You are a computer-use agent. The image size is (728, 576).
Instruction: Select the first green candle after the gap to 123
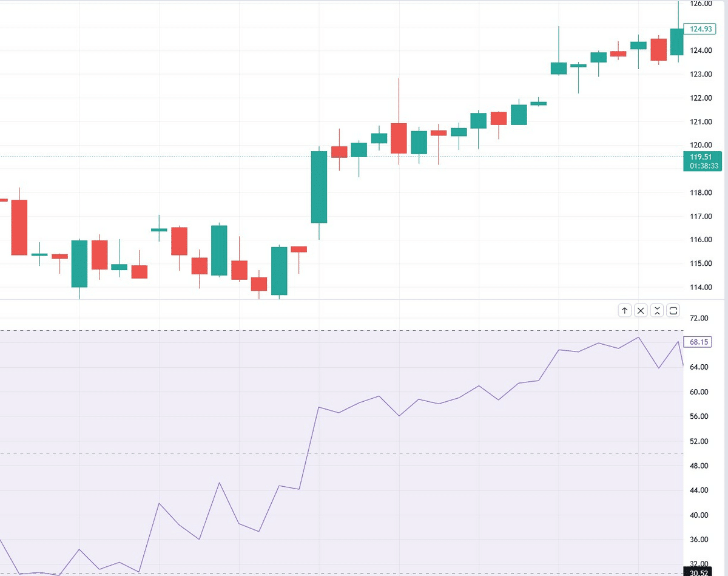point(558,68)
